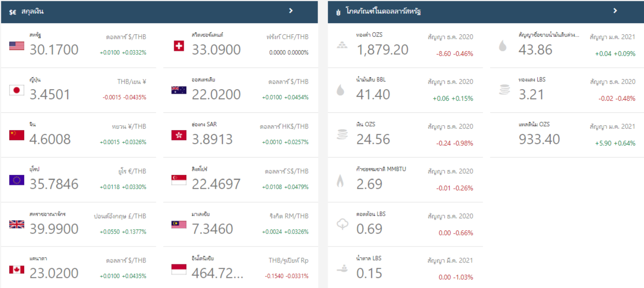This screenshot has height=288, width=644.
Task: Expand the commodities section chevron arrow
Action: tap(615, 11)
